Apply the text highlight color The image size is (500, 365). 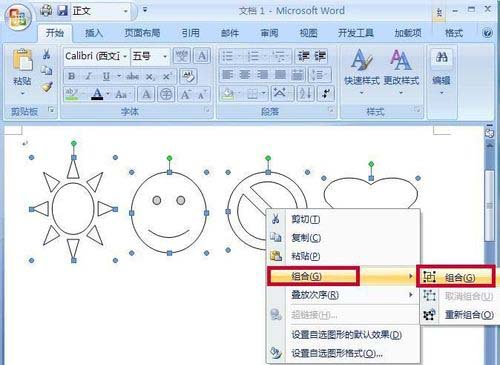(71, 94)
